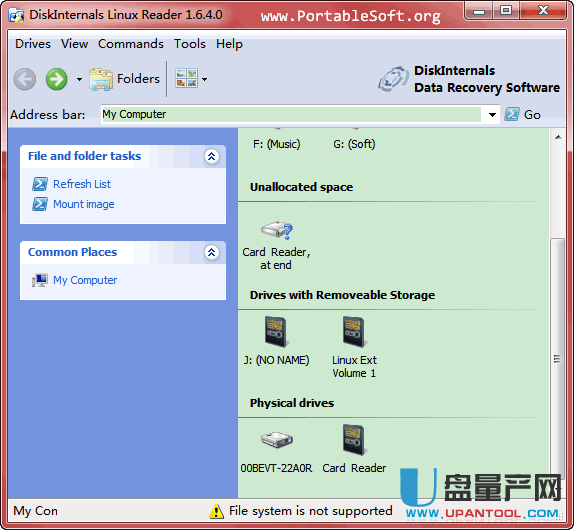The image size is (574, 530).
Task: Select the unallocated Card Reader drive icon
Action: point(277,231)
